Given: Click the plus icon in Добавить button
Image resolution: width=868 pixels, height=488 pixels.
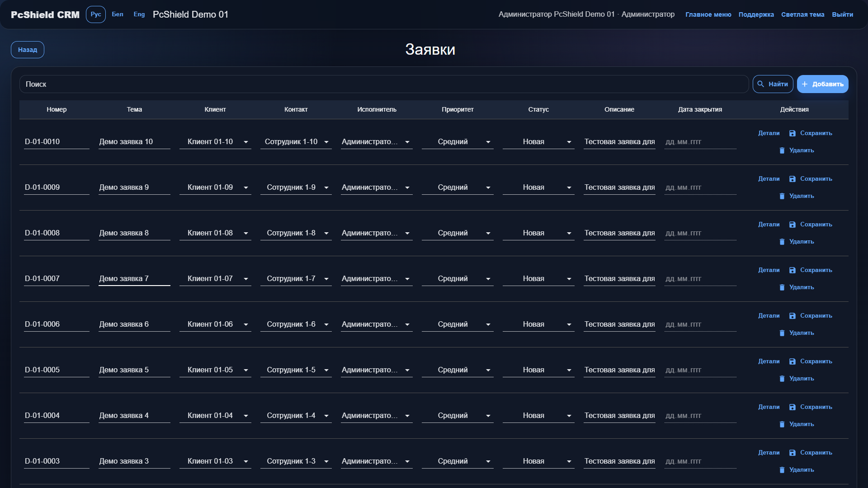Looking at the screenshot, I should pos(805,84).
